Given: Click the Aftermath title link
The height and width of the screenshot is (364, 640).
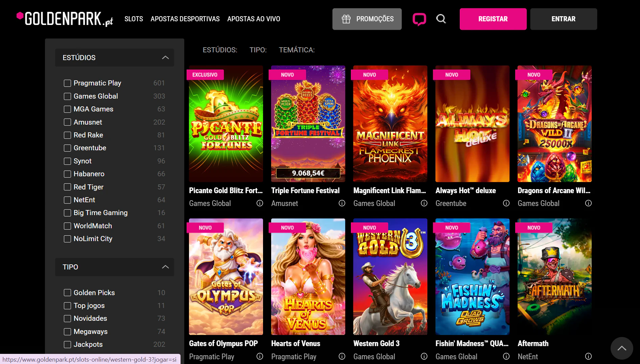Looking at the screenshot, I should (x=533, y=343).
